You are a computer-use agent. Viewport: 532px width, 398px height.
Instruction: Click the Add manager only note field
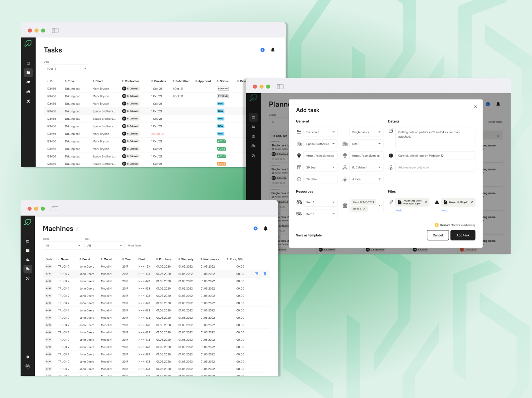point(435,167)
